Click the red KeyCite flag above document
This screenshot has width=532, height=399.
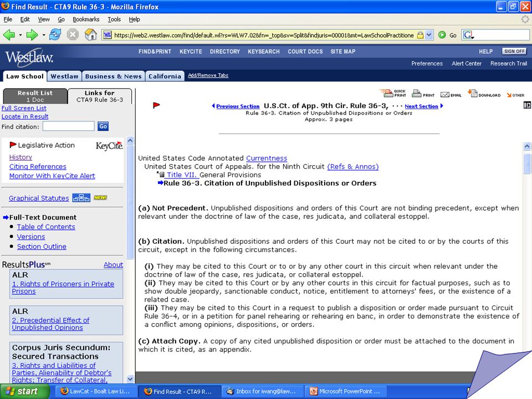click(156, 105)
